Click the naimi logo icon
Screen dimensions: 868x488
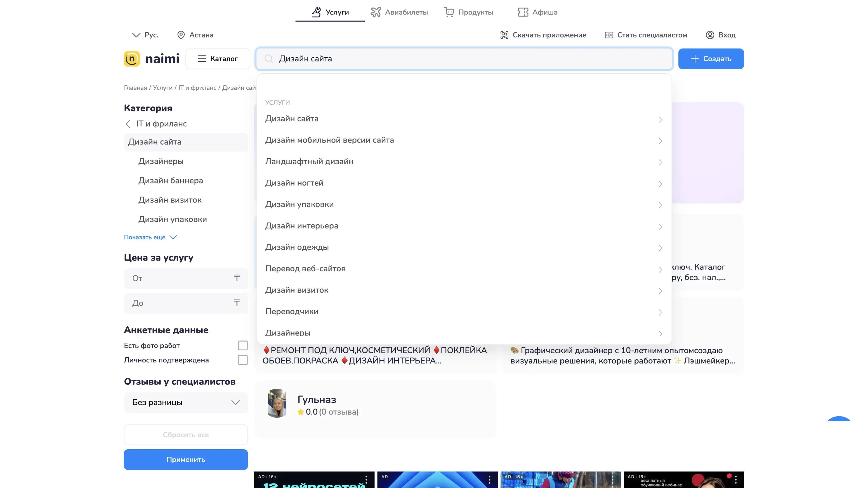tap(132, 59)
